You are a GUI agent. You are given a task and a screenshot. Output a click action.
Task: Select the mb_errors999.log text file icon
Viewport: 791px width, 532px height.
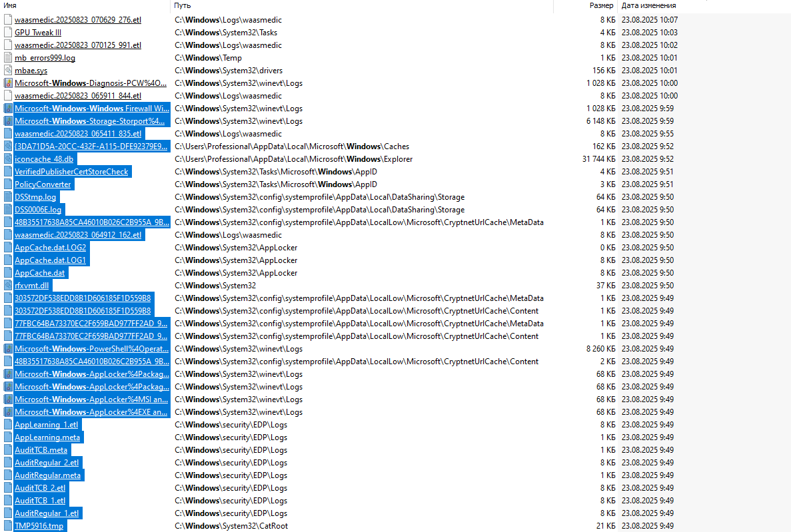tap(7, 57)
